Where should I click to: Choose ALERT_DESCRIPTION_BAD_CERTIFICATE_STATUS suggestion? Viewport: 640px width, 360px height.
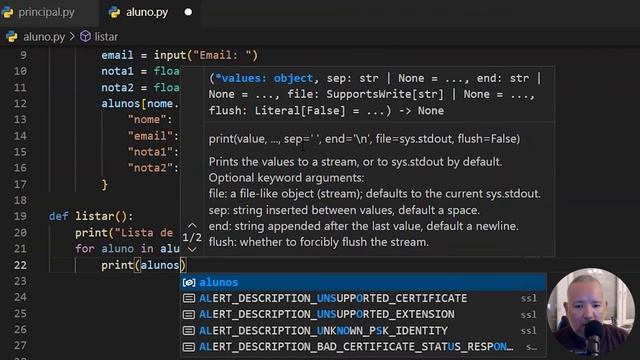tap(363, 347)
